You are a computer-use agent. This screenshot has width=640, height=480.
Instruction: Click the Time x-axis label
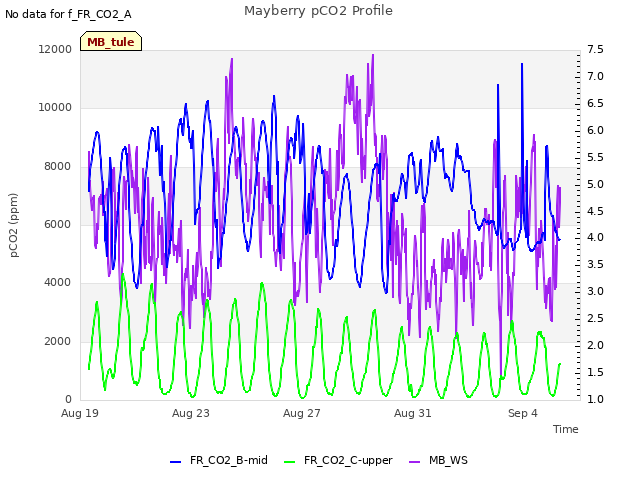point(566,429)
